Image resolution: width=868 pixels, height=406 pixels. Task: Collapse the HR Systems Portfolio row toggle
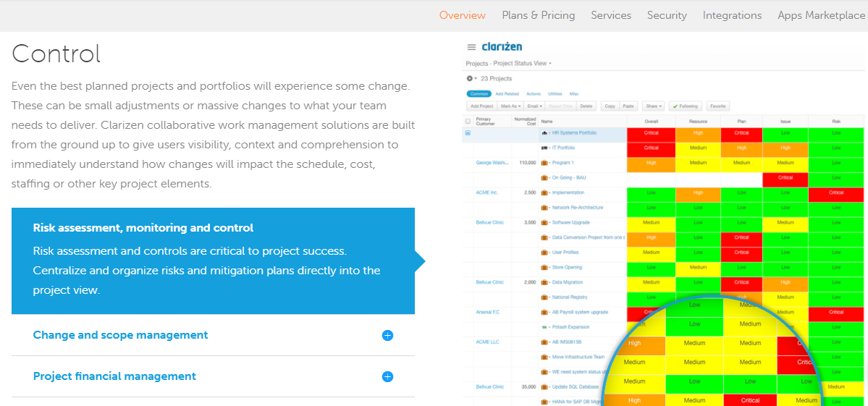(x=468, y=133)
